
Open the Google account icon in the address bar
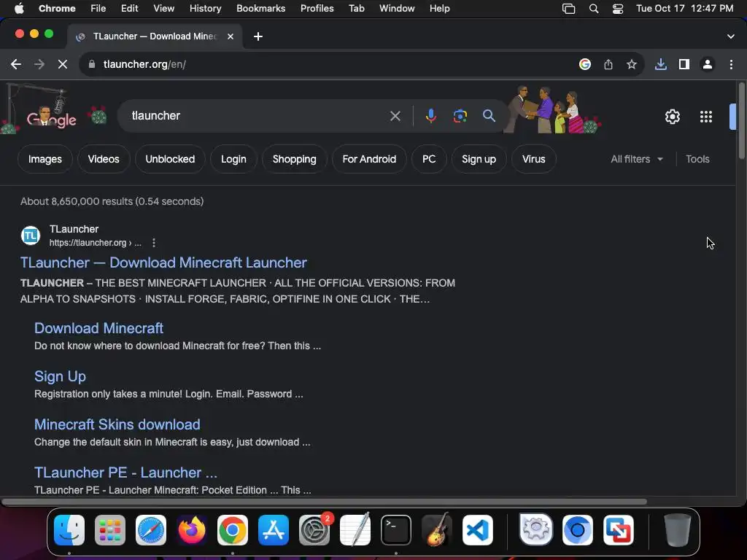585,64
